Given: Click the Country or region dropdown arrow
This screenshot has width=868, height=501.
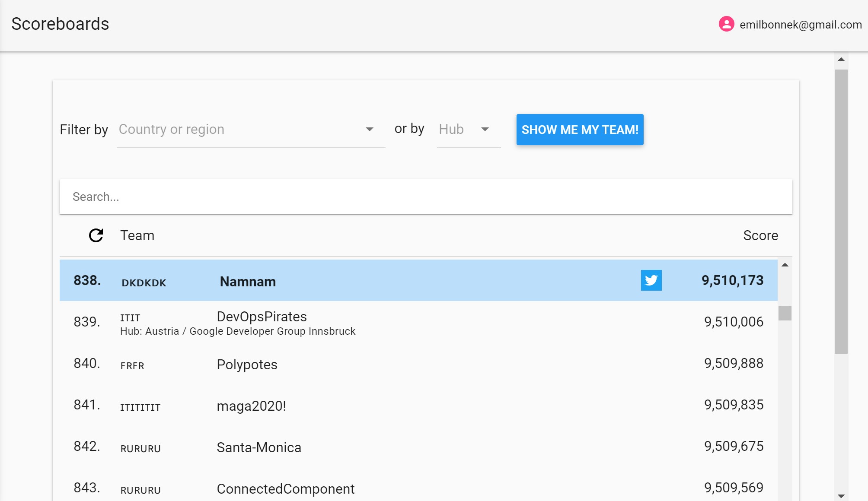Looking at the screenshot, I should pos(369,130).
